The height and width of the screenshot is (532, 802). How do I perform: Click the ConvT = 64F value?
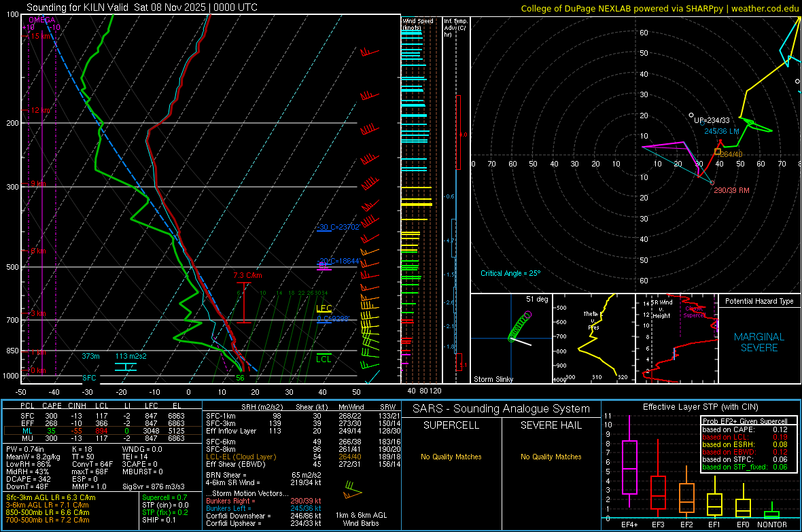point(92,464)
